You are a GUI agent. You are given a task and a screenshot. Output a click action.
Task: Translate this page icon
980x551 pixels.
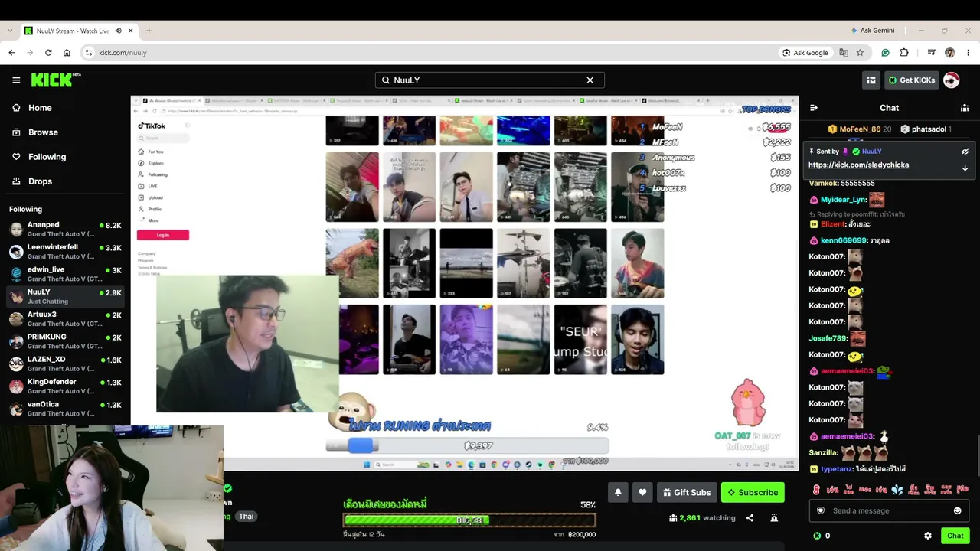coord(844,53)
